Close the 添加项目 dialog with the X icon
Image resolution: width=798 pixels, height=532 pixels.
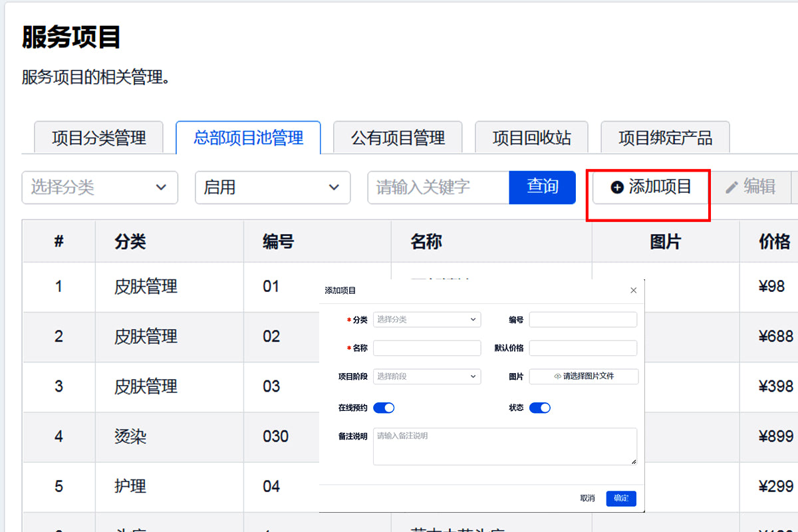[633, 290]
